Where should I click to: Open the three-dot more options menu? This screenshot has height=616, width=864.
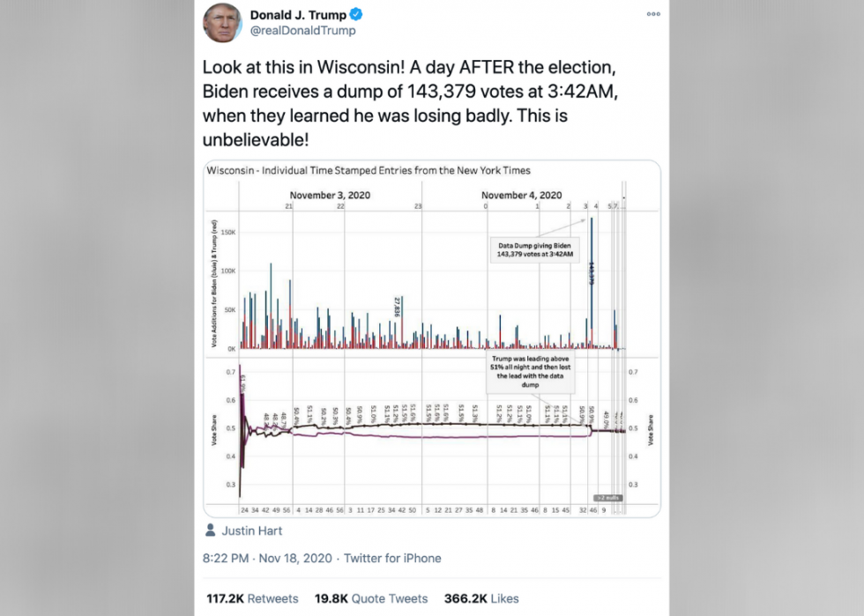coord(653,14)
